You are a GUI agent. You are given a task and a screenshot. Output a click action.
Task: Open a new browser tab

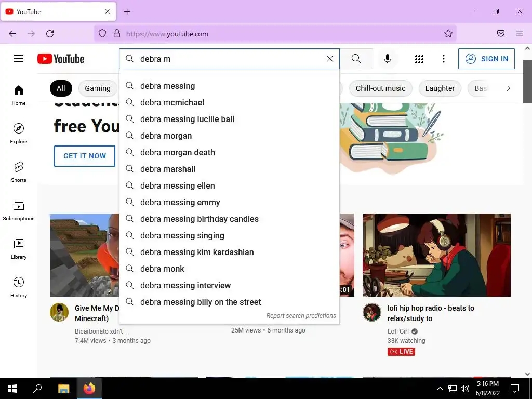127,12
